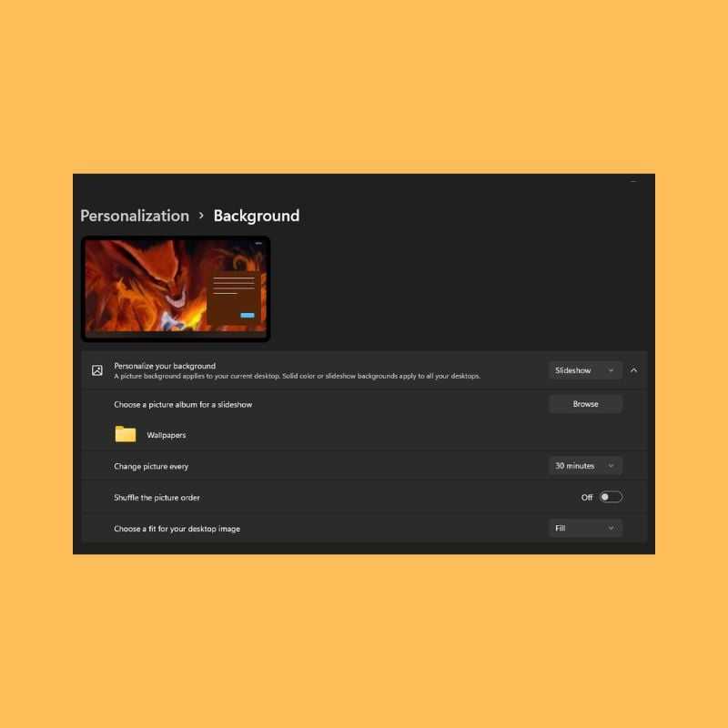Click the Choose a picture album label
Viewport: 728px width, 728px height.
click(x=183, y=404)
